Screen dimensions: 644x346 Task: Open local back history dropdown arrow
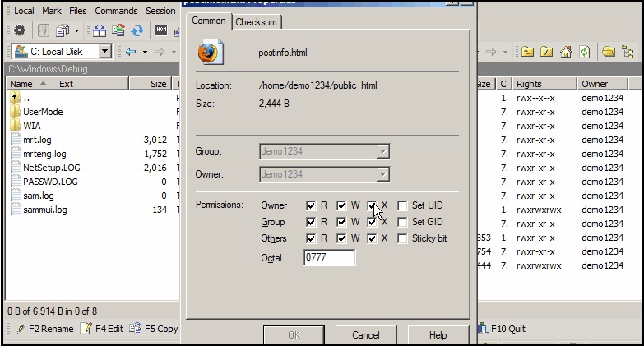point(145,52)
